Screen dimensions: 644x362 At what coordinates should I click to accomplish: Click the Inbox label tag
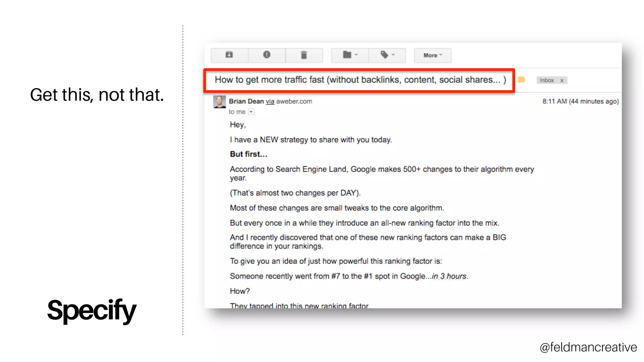coord(547,80)
